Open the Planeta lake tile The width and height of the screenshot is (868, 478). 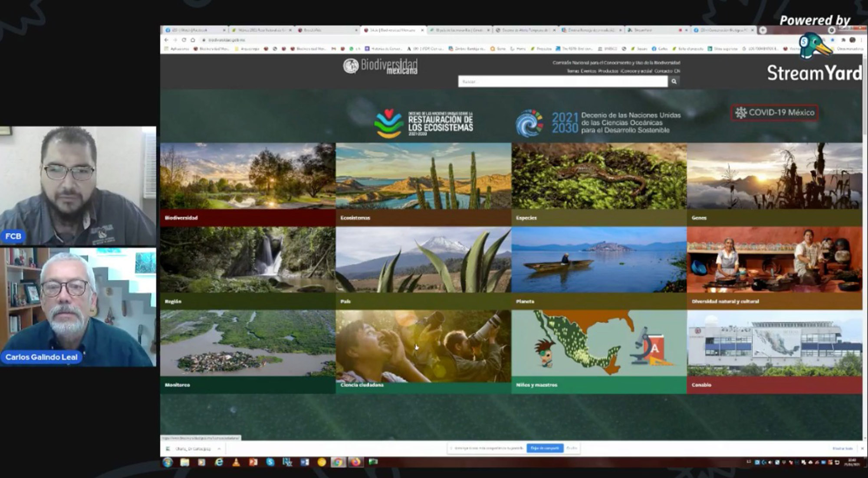pos(599,268)
